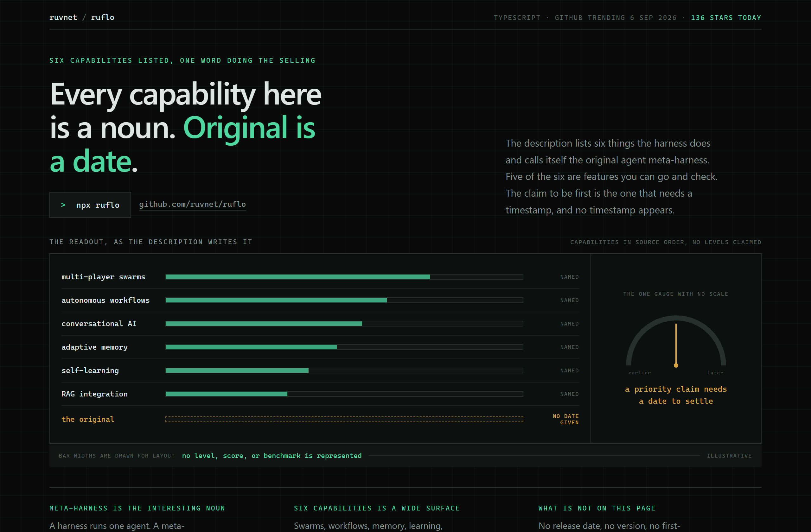Click the prompt arrow in npx ruflo button
This screenshot has height=532, width=811.
pyautogui.click(x=63, y=205)
